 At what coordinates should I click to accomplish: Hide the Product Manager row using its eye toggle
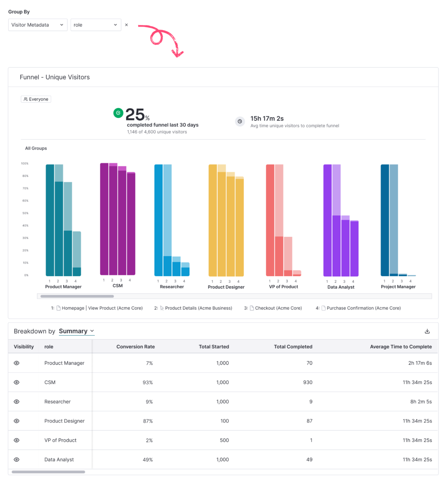[x=16, y=363]
